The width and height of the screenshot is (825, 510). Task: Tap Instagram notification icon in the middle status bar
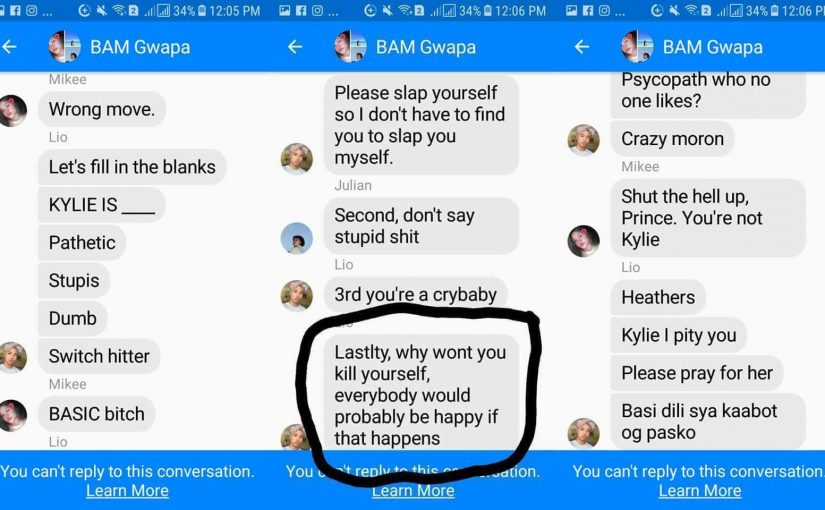pyautogui.click(x=317, y=10)
